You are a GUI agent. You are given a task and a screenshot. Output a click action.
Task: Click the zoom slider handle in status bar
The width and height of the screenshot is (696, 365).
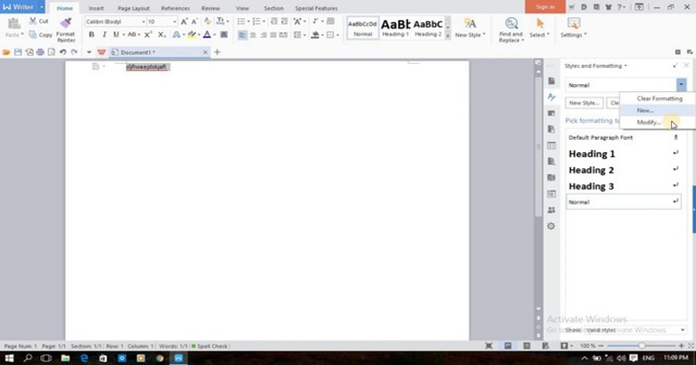pyautogui.click(x=641, y=345)
